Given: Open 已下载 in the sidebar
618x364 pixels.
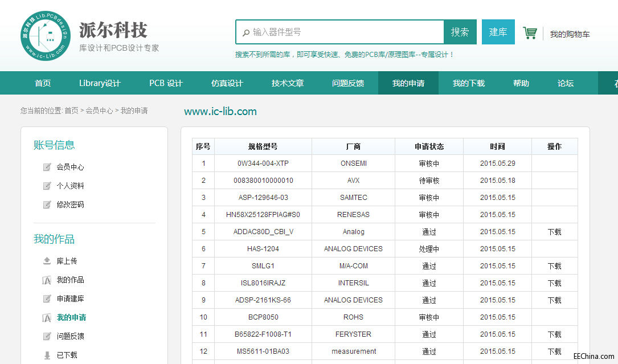Looking at the screenshot, I should click(67, 355).
